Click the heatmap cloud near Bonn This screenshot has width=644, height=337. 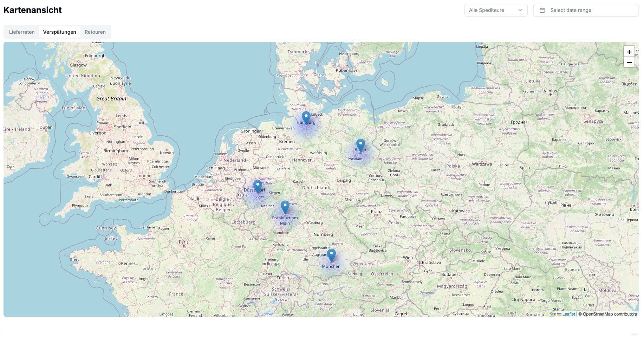(260, 196)
